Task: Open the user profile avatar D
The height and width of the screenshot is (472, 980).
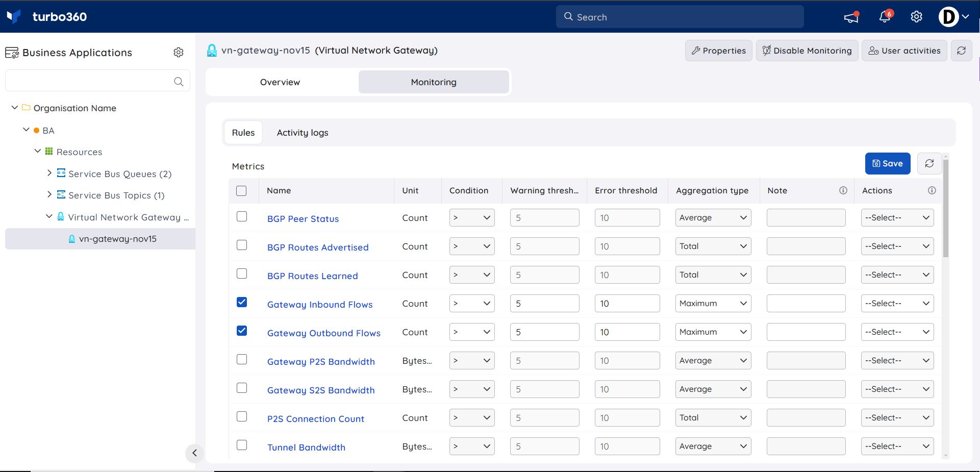Action: point(948,17)
